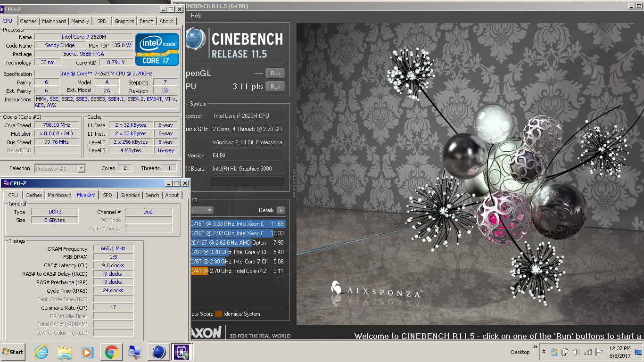The height and width of the screenshot is (362, 644).
Task: Open Internet Explorer from the taskbar
Action: pyautogui.click(x=41, y=352)
